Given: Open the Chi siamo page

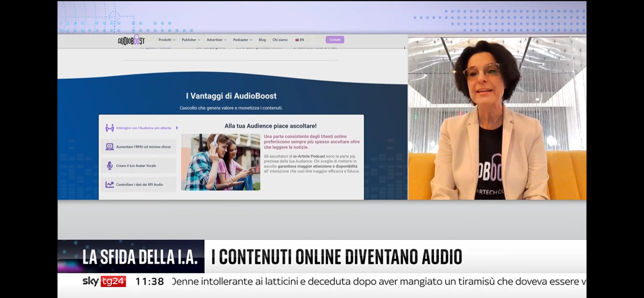Looking at the screenshot, I should [x=280, y=40].
